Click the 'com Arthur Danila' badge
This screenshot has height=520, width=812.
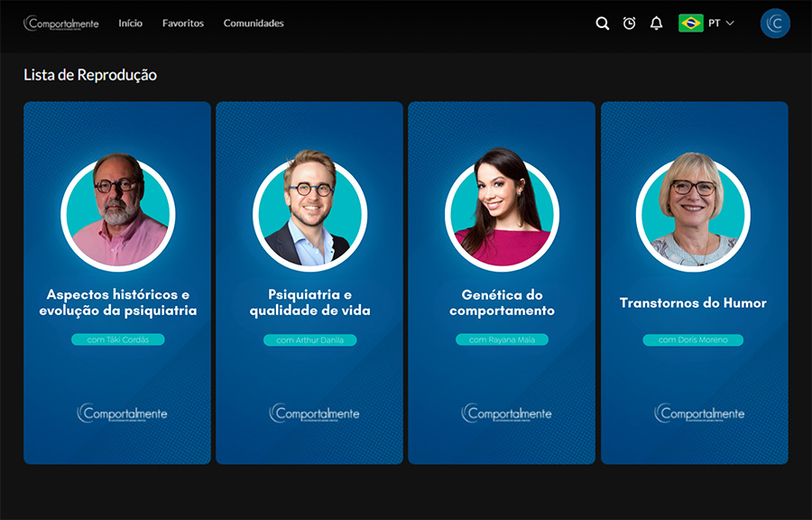point(310,340)
